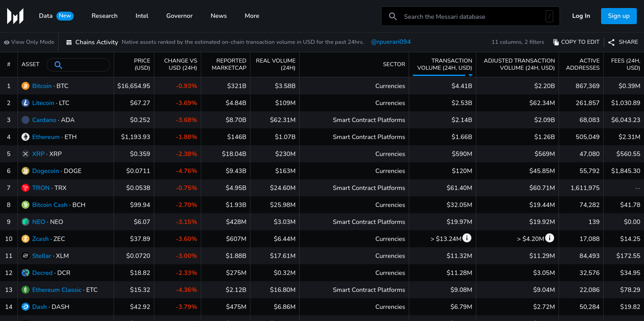Open the Bitcoin asset link
This screenshot has height=321, width=644.
[42, 86]
